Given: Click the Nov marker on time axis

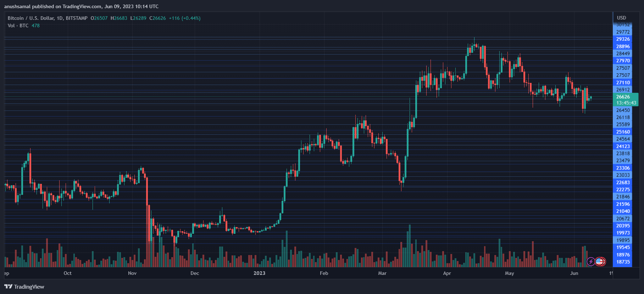Looking at the screenshot, I should (132, 273).
